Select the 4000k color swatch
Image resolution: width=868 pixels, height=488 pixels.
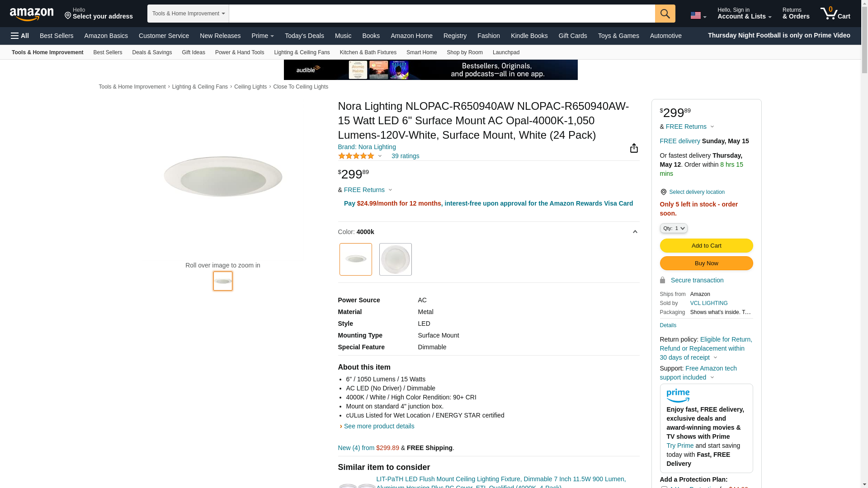point(356,259)
